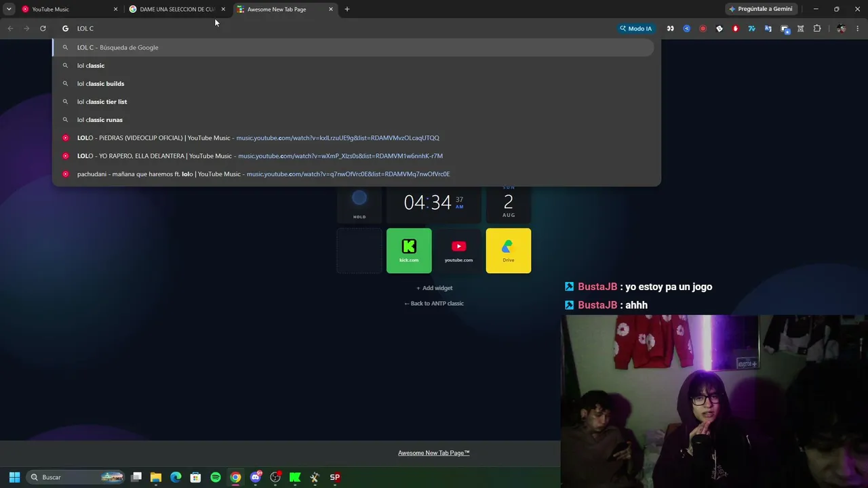Close the DAME UNA SELECCION tab
Viewport: 868px width, 488px height.
click(x=223, y=9)
